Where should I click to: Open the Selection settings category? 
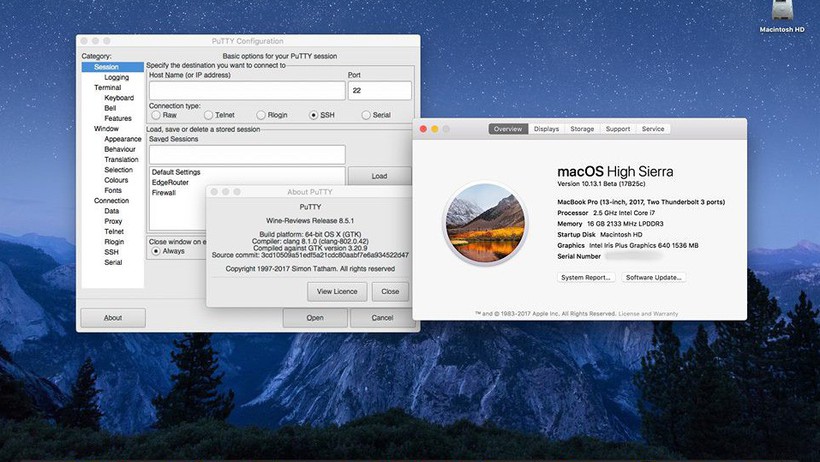click(118, 170)
